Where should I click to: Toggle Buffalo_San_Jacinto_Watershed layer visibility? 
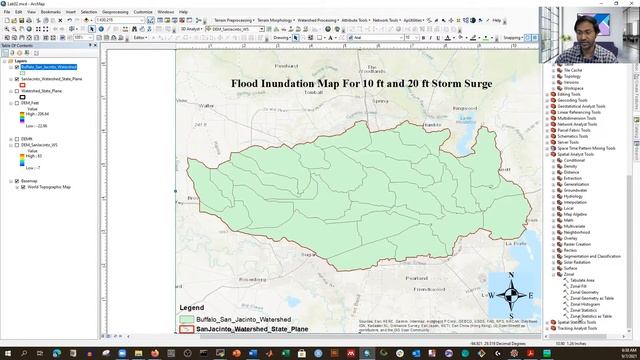point(17,67)
